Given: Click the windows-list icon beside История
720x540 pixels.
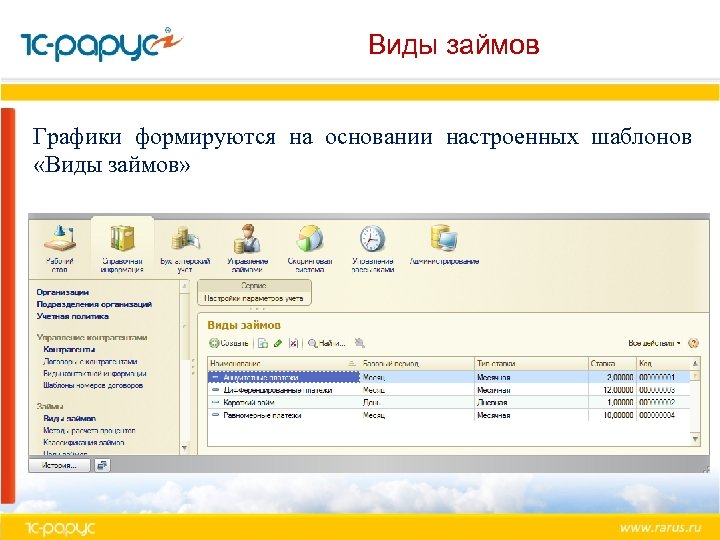Looking at the screenshot, I should pyautogui.click(x=102, y=465).
